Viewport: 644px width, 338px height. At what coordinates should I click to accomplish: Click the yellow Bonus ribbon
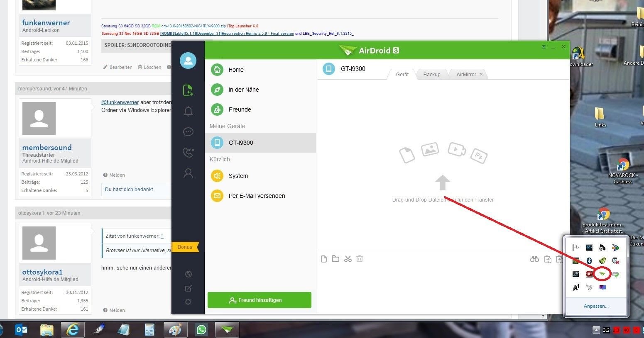point(185,247)
